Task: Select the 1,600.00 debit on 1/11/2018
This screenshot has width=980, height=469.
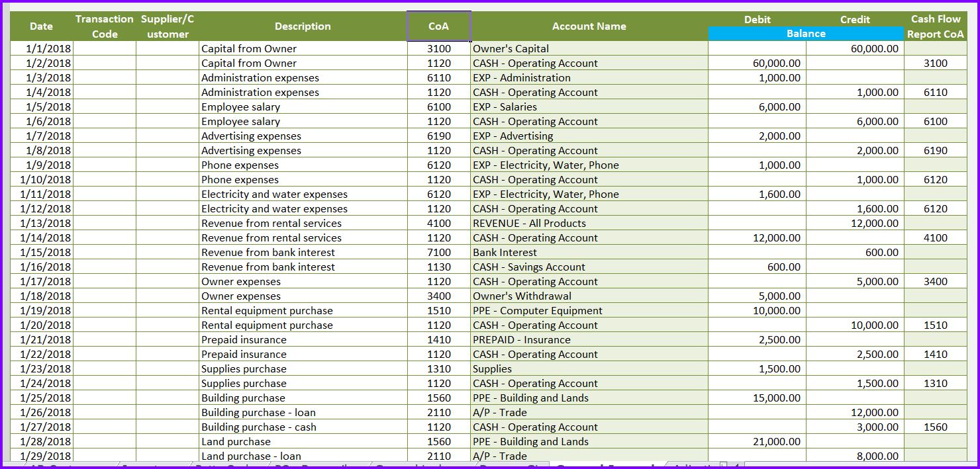Action: [x=758, y=194]
